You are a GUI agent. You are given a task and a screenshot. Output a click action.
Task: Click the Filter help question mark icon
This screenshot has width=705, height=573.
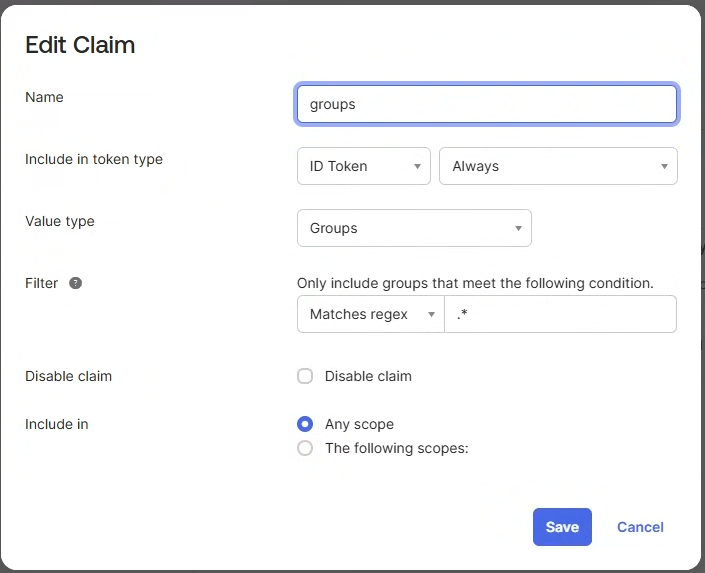75,283
